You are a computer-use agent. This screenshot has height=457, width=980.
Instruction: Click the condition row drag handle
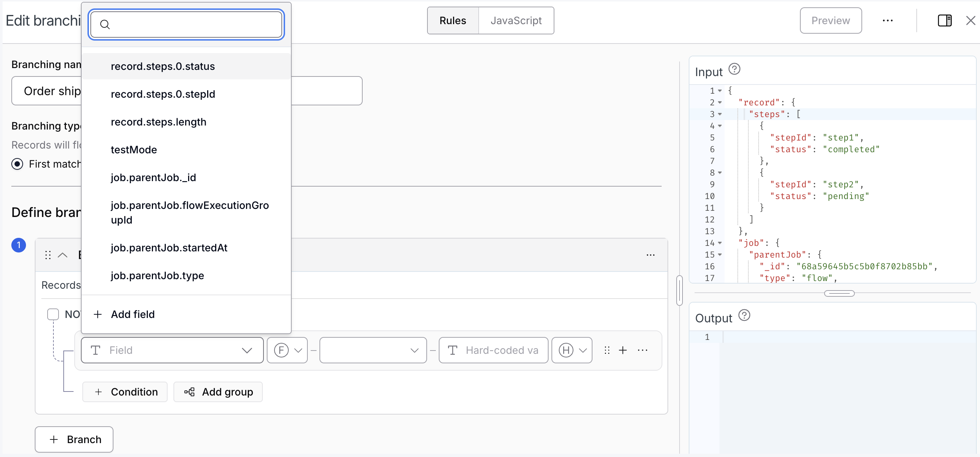[607, 350]
